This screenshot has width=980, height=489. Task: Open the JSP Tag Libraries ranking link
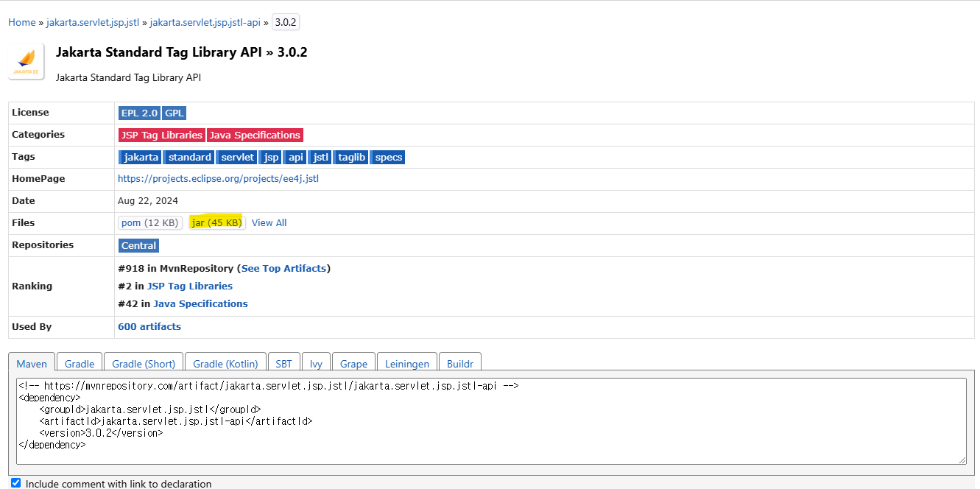(190, 286)
